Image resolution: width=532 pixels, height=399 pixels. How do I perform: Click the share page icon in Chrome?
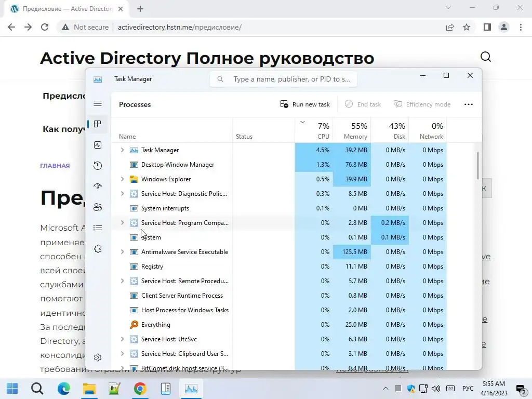pyautogui.click(x=450, y=27)
